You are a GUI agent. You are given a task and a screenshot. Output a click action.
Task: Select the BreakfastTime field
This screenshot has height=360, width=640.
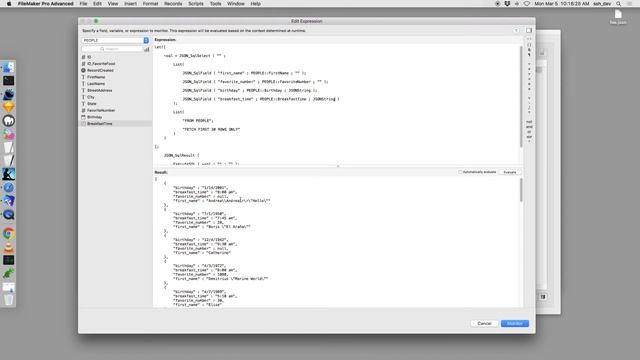pos(115,124)
